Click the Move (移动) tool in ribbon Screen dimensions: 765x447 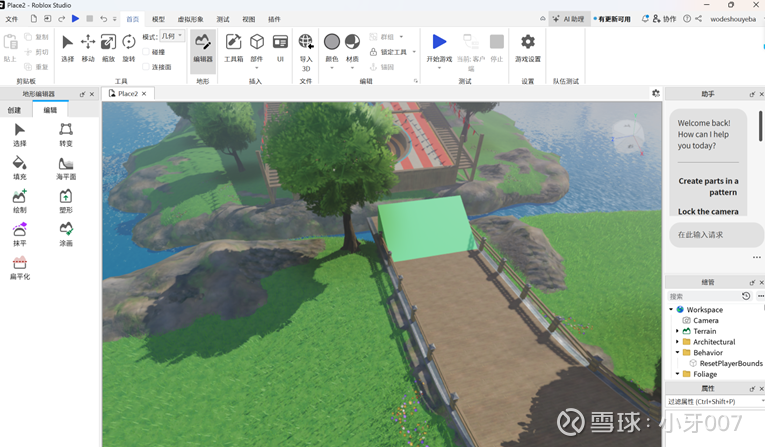click(88, 48)
